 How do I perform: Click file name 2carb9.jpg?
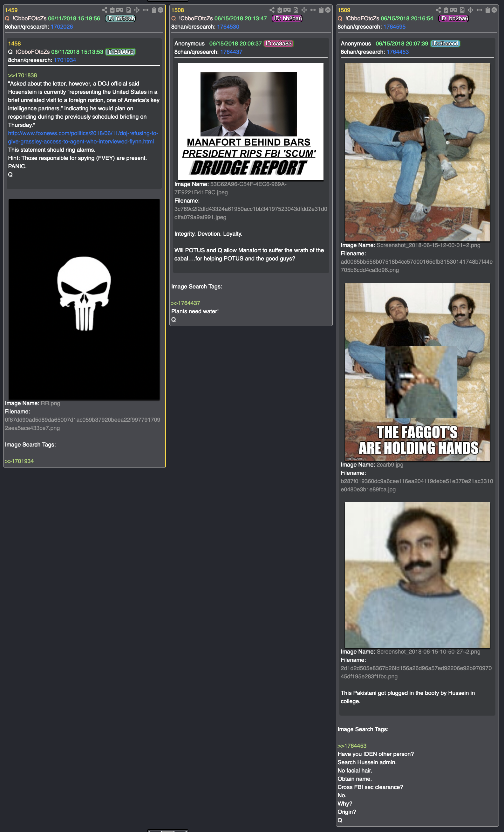390,465
